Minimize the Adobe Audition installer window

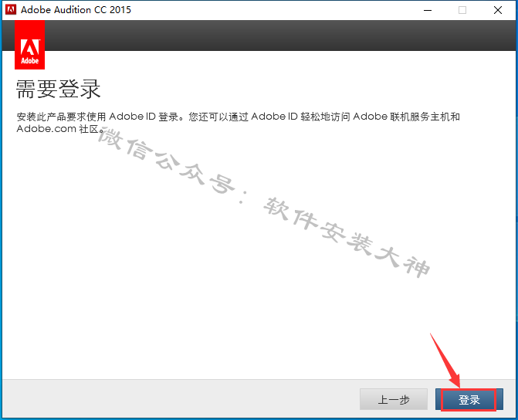click(x=428, y=10)
